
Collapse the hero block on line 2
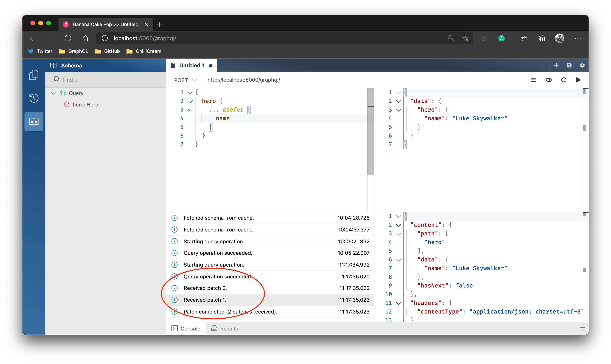coord(190,101)
